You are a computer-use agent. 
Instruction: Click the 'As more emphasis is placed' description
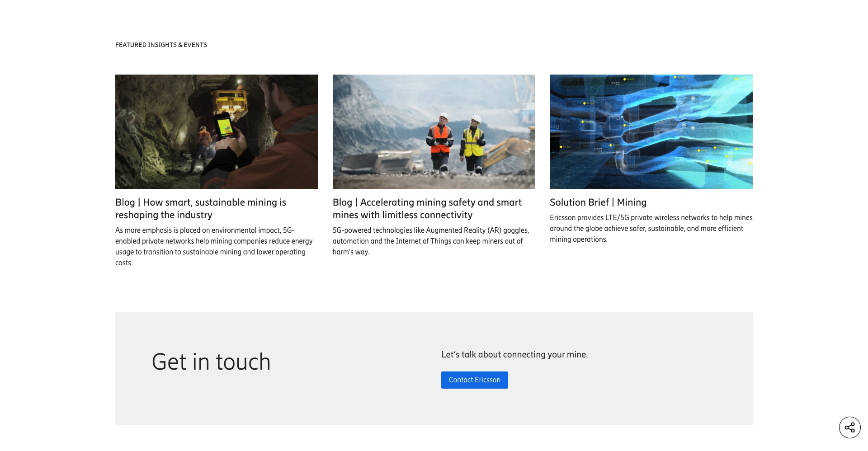tap(214, 247)
